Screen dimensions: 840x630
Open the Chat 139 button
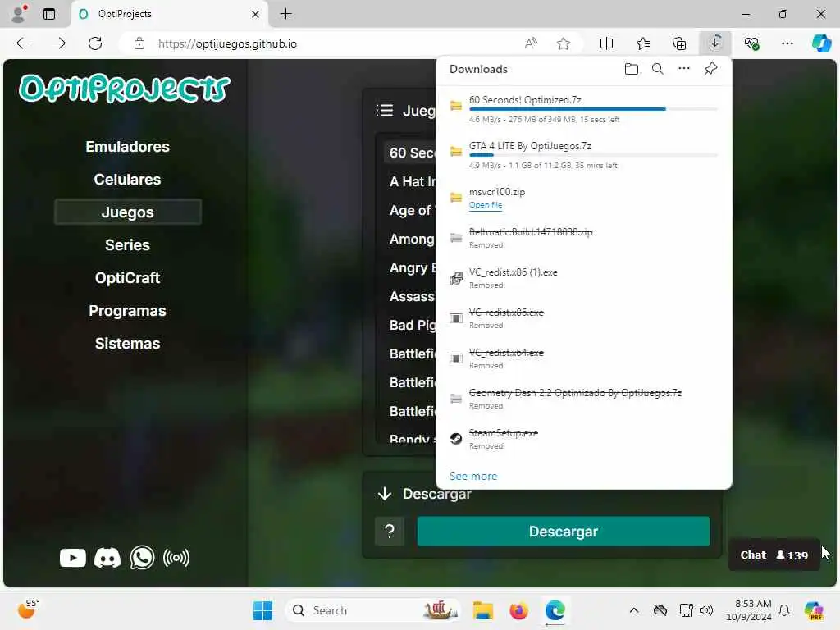coord(774,555)
